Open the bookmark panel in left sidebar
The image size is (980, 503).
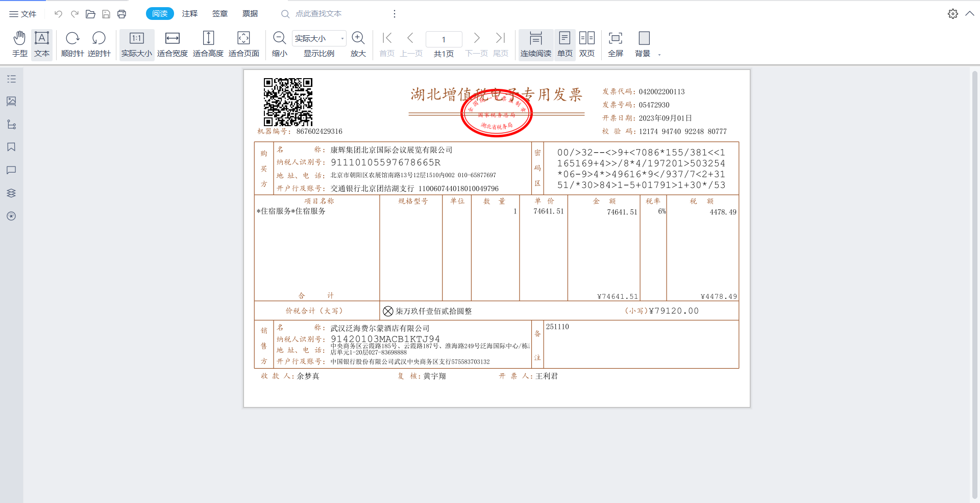[x=11, y=147]
